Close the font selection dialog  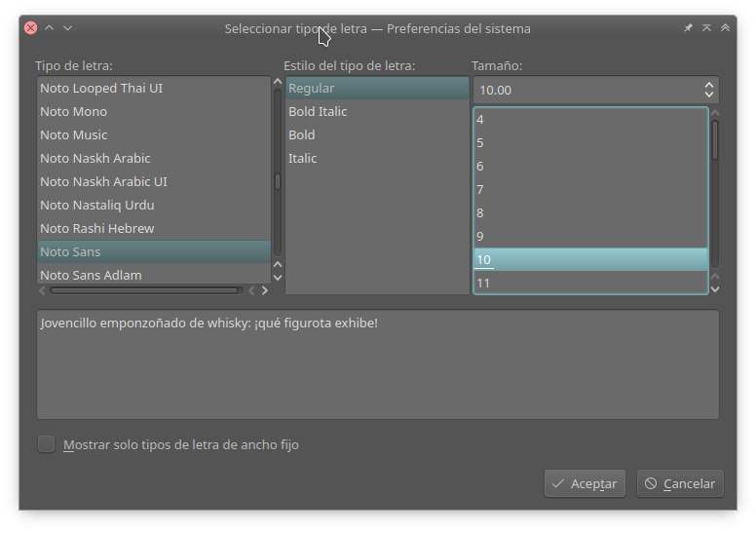click(x=31, y=28)
